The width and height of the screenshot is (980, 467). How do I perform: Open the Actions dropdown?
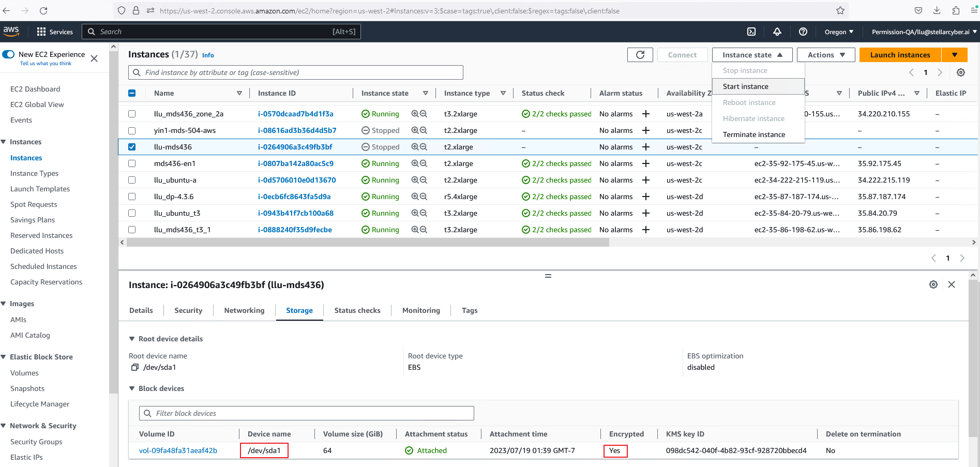pyautogui.click(x=826, y=55)
